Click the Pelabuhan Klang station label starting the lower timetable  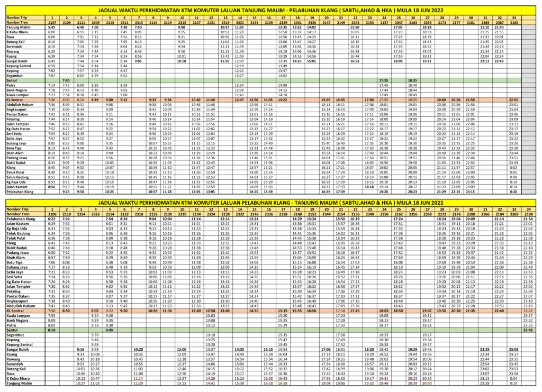(x=21, y=219)
